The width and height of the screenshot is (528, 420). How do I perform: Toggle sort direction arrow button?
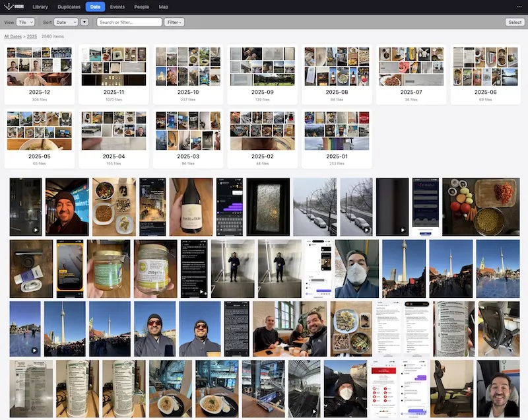pos(84,22)
